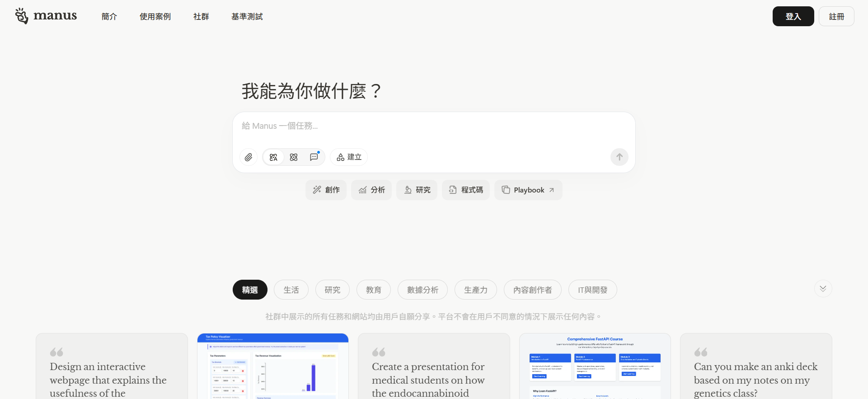Click the microscope icon on 研究 chip

[x=408, y=190]
